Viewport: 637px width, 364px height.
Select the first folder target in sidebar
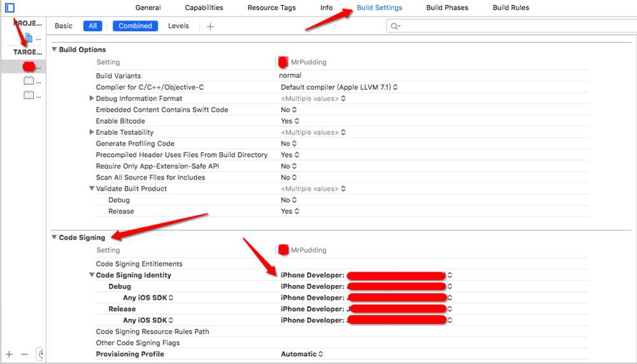point(29,81)
